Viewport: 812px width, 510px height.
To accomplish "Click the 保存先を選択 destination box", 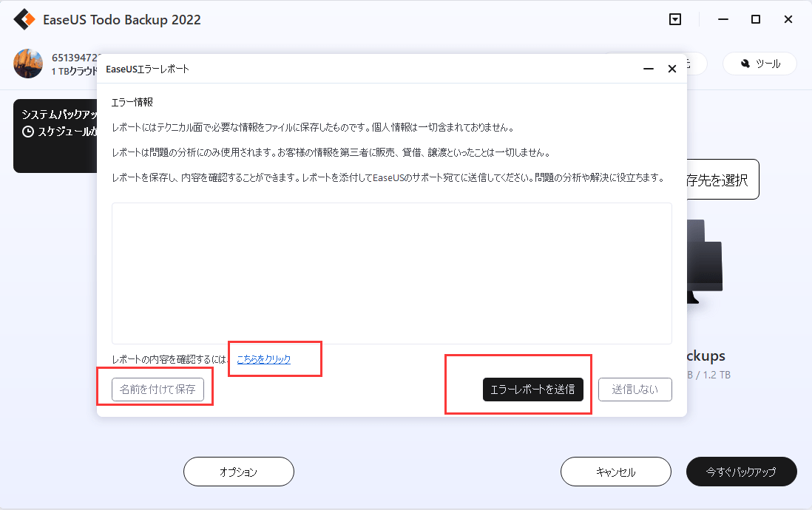I will point(723,179).
